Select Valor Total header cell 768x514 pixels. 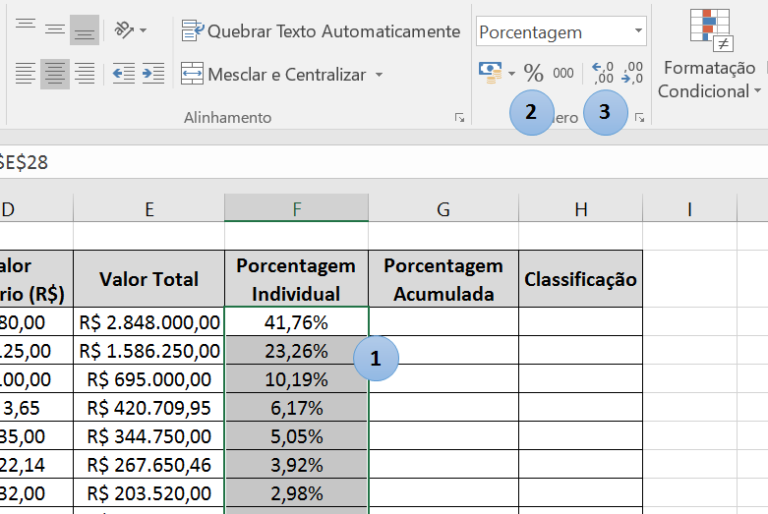[149, 279]
